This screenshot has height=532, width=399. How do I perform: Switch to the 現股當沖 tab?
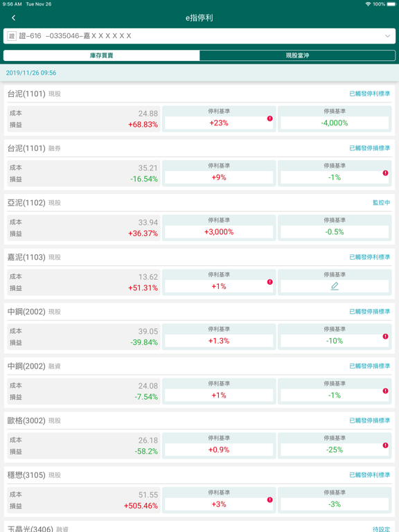click(297, 55)
